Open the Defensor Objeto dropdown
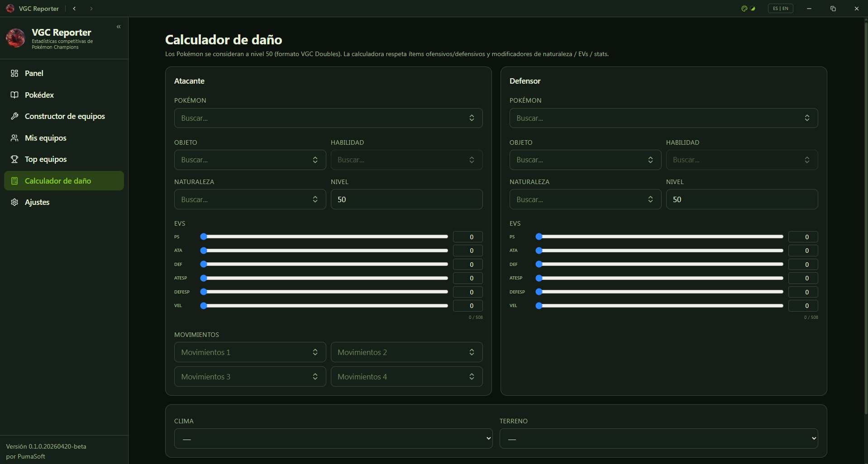The image size is (868, 464). coord(585,160)
